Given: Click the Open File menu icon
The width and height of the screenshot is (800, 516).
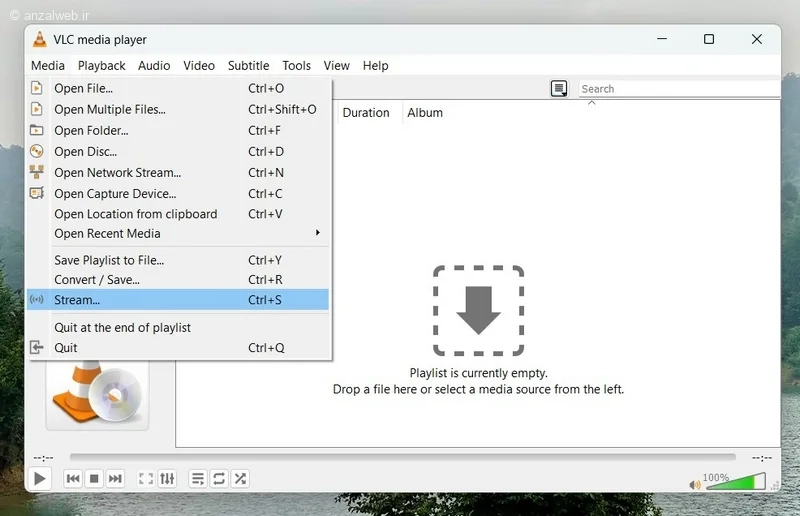Looking at the screenshot, I should coord(37,88).
